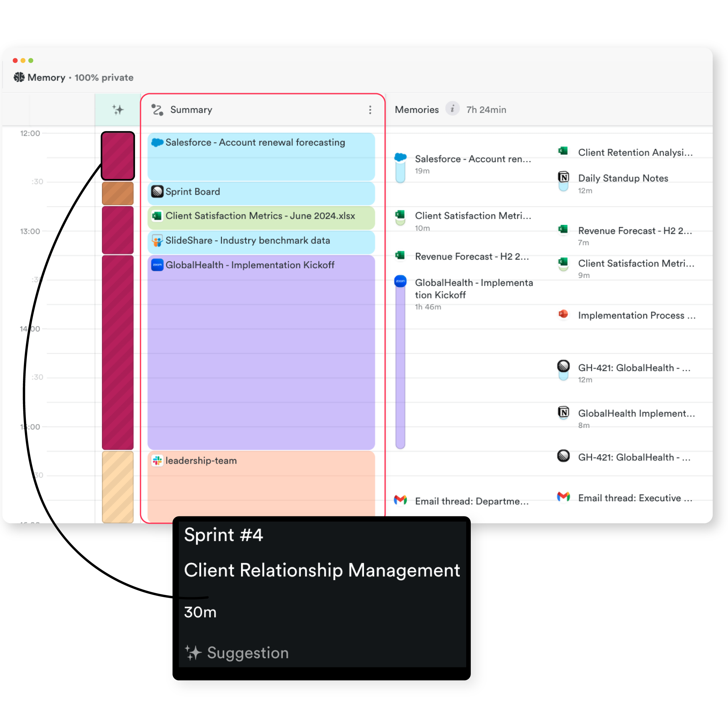
Task: Click the Suggestion label in the tooltip
Action: (x=248, y=653)
